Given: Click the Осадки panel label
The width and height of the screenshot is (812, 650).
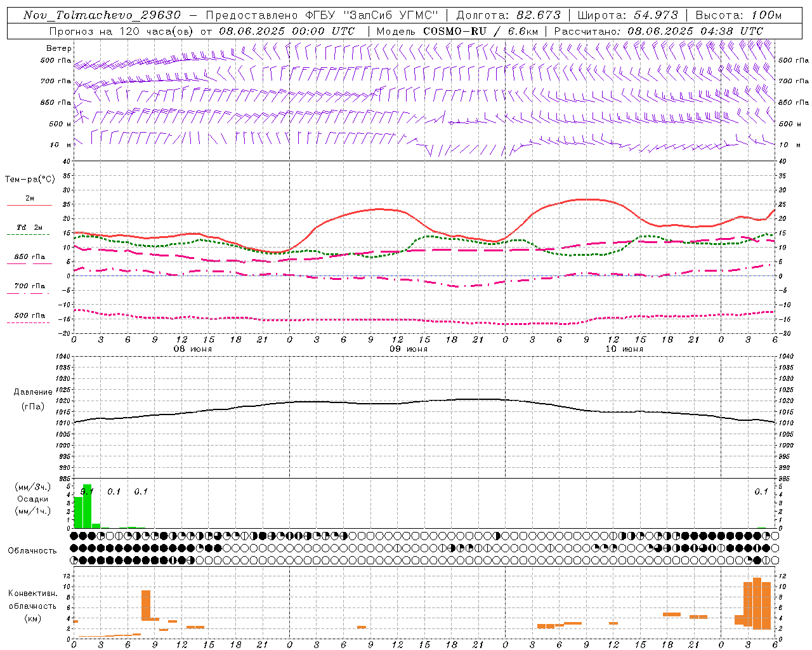Looking at the screenshot, I should tap(32, 499).
